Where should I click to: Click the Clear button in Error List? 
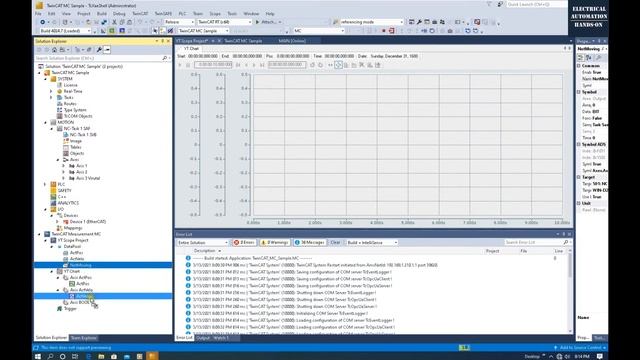(335, 242)
